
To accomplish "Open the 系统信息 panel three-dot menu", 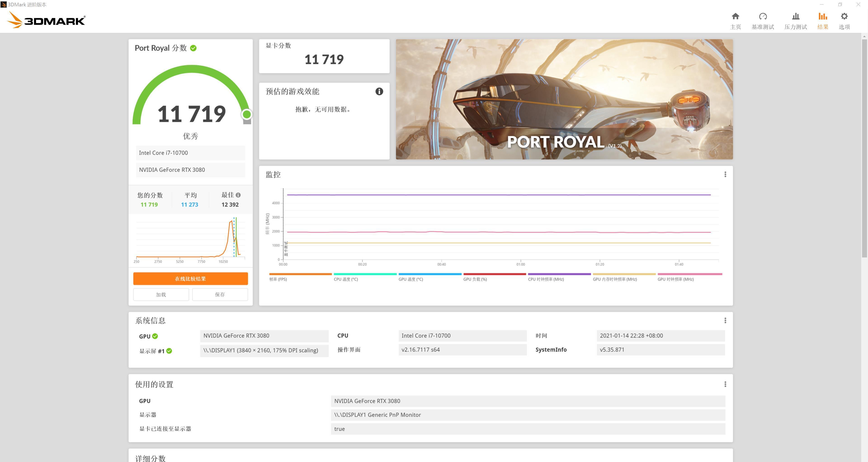I will tap(725, 320).
